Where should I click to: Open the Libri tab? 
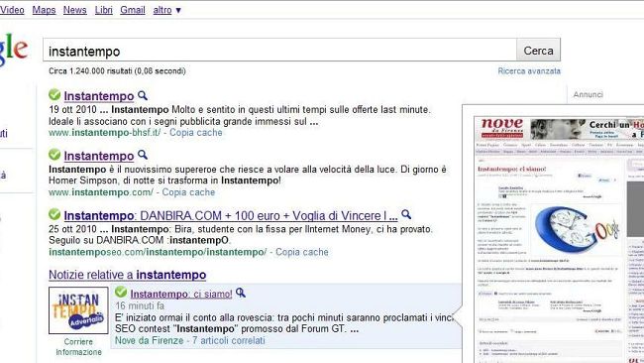[103, 10]
